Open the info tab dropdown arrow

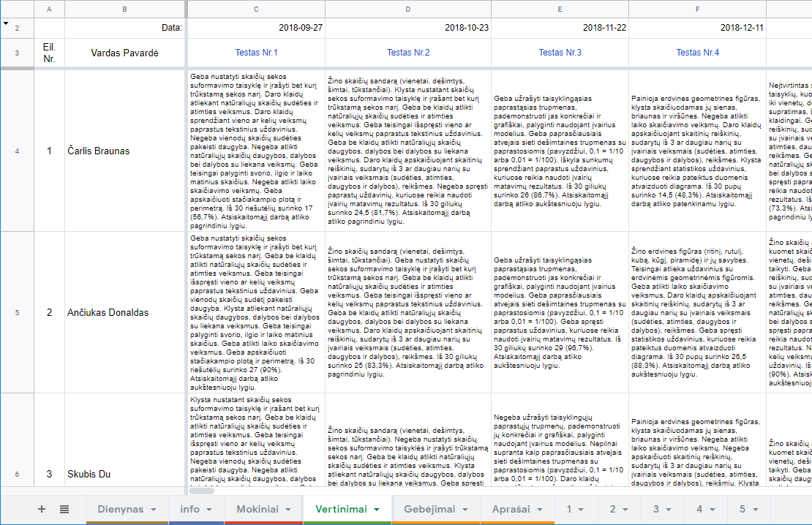click(x=209, y=510)
